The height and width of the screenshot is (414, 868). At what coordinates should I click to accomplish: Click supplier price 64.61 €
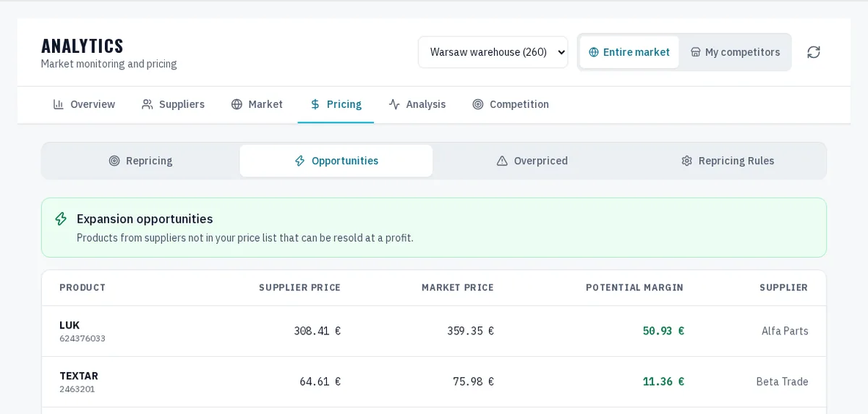point(320,381)
